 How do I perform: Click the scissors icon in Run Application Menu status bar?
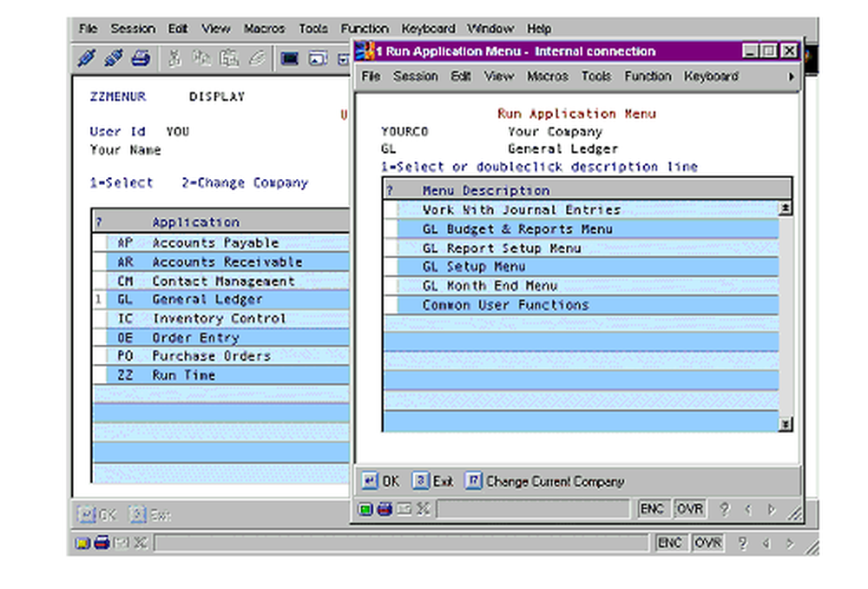[x=424, y=509]
